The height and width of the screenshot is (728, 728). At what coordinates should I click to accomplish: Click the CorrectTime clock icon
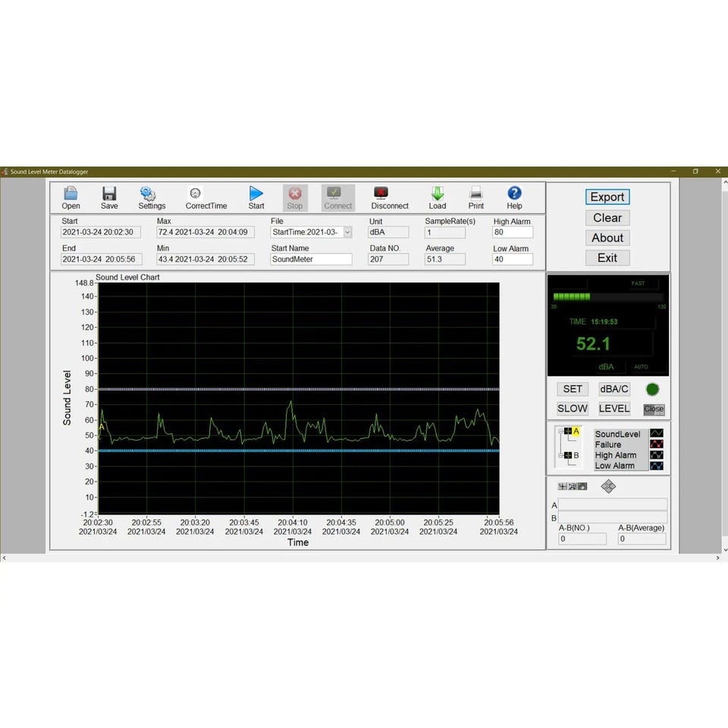[x=195, y=193]
